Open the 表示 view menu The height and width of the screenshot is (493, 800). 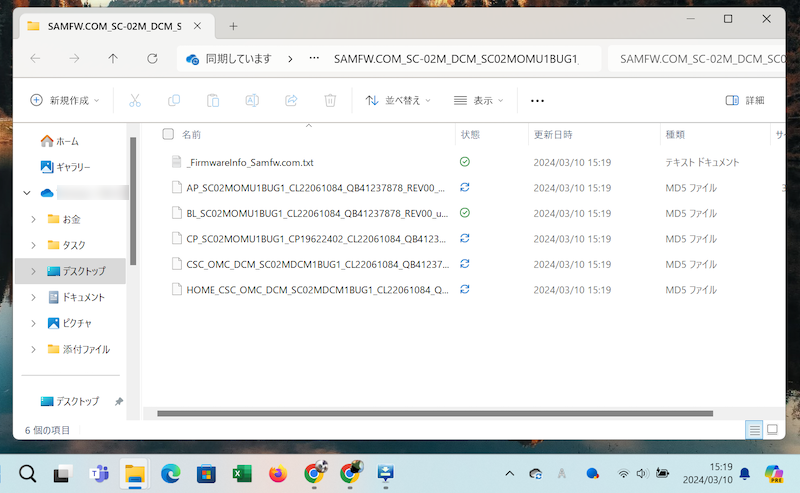pos(478,101)
